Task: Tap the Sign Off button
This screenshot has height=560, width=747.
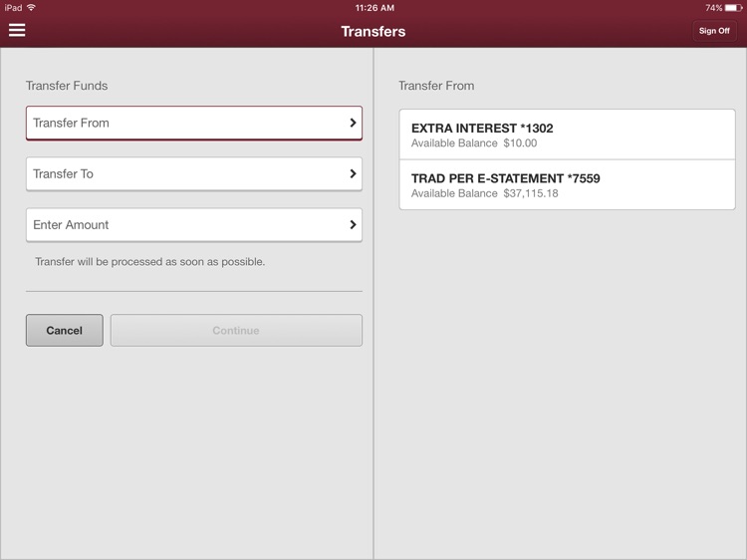Action: pyautogui.click(x=714, y=31)
